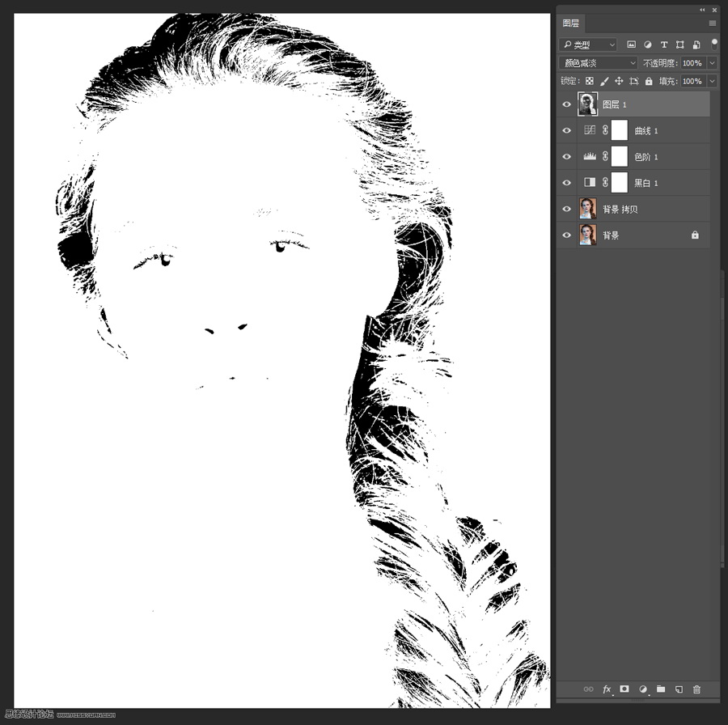Filter for smart object layers icon
Image resolution: width=728 pixels, height=725 pixels.
[696, 45]
